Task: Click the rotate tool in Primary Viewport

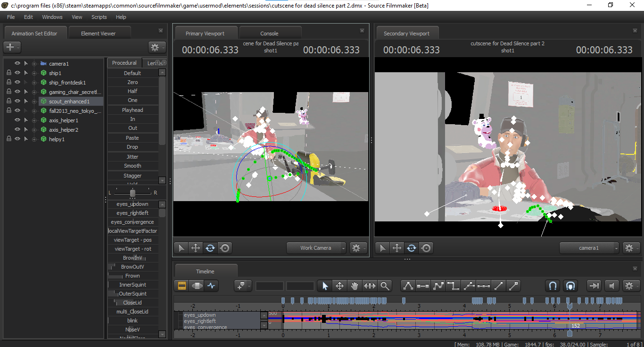Action: pos(210,248)
